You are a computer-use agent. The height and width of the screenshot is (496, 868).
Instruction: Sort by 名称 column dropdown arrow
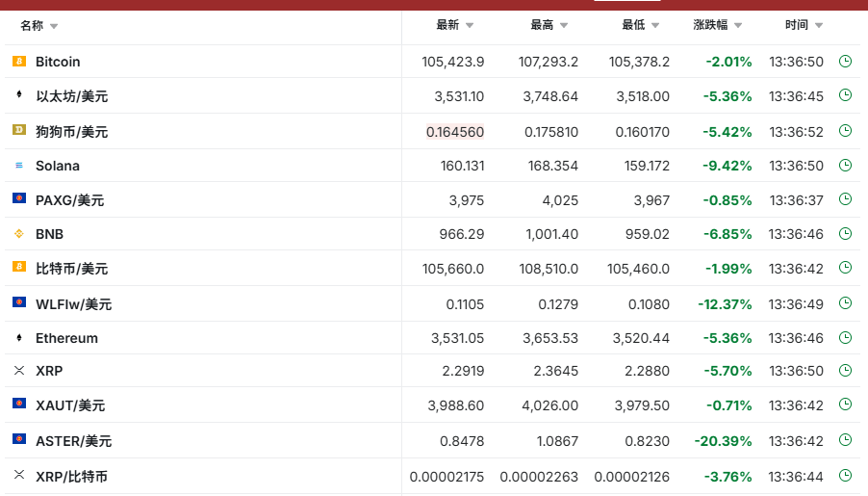click(54, 26)
